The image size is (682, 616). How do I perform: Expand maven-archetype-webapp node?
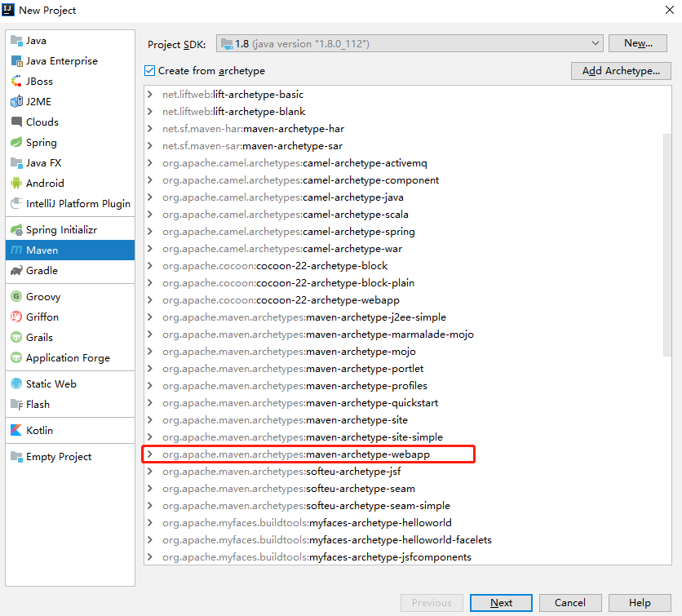coord(150,454)
